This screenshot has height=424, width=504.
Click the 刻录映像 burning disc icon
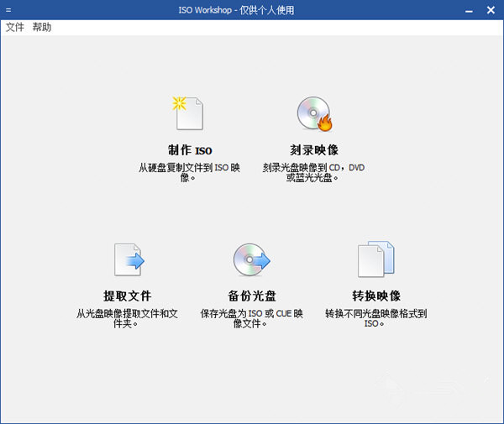tap(314, 113)
